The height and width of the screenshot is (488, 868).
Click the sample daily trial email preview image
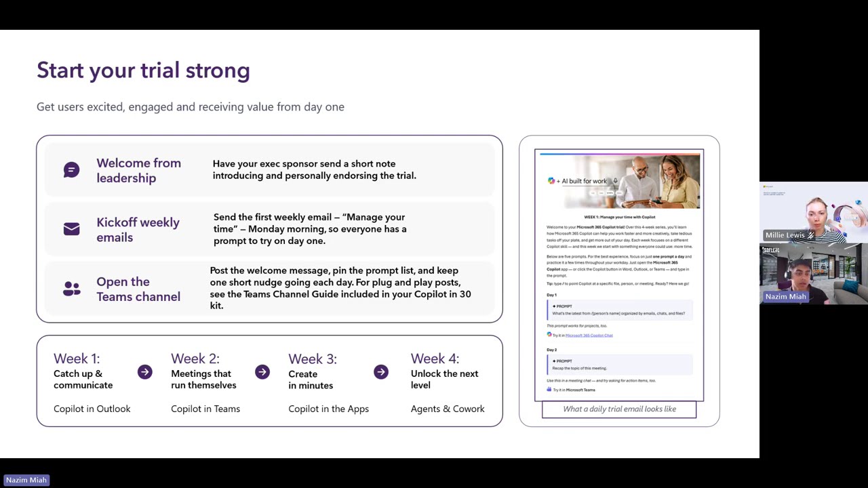tap(619, 275)
